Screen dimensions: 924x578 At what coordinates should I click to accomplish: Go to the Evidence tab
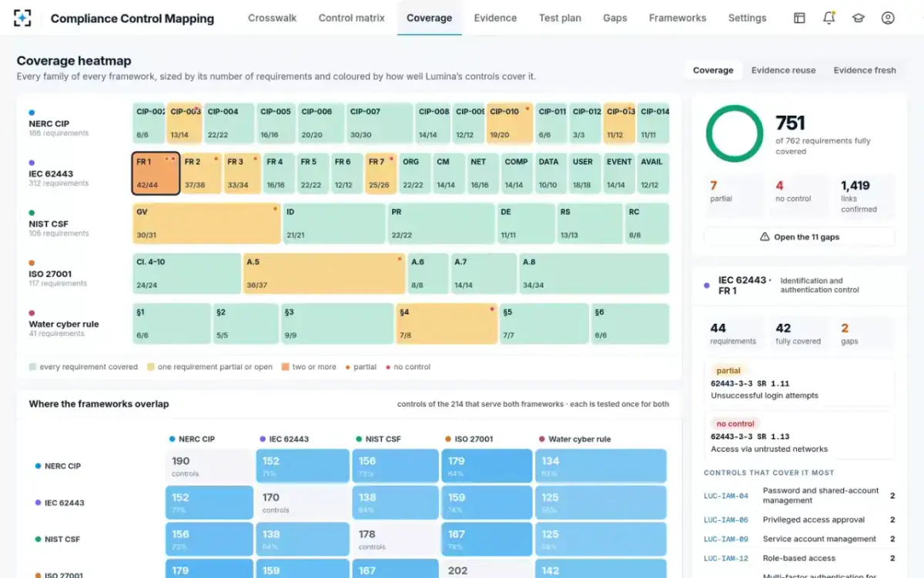click(x=495, y=18)
